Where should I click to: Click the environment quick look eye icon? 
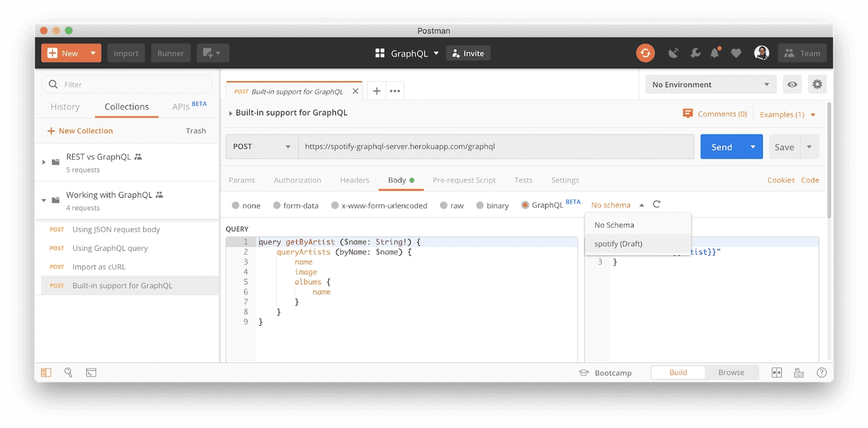[x=792, y=84]
